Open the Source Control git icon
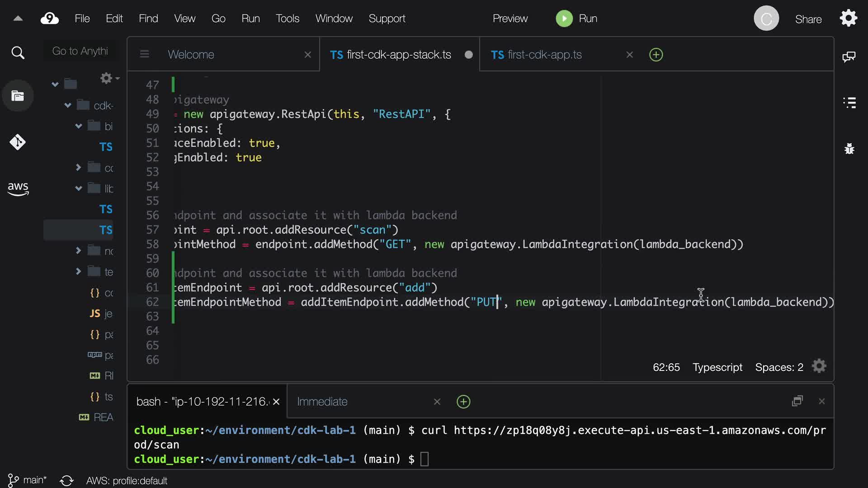 point(18,142)
